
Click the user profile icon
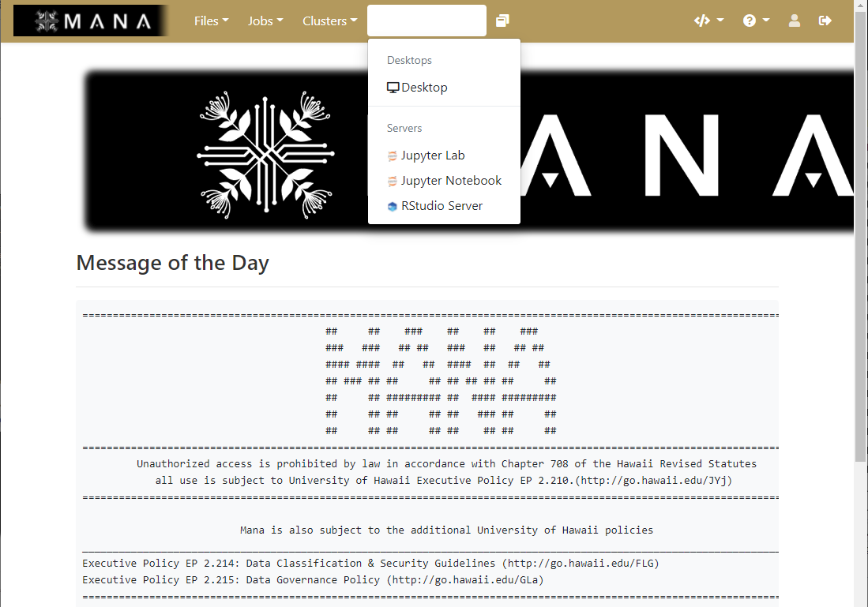click(795, 21)
